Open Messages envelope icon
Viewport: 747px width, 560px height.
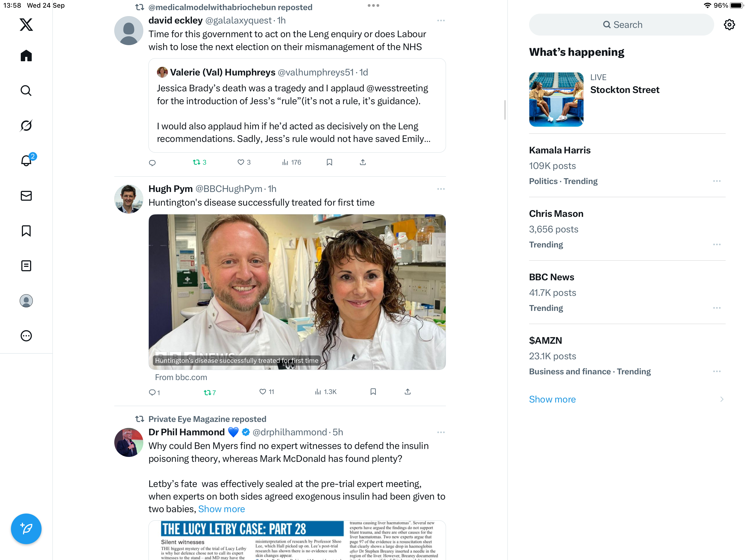click(x=26, y=196)
